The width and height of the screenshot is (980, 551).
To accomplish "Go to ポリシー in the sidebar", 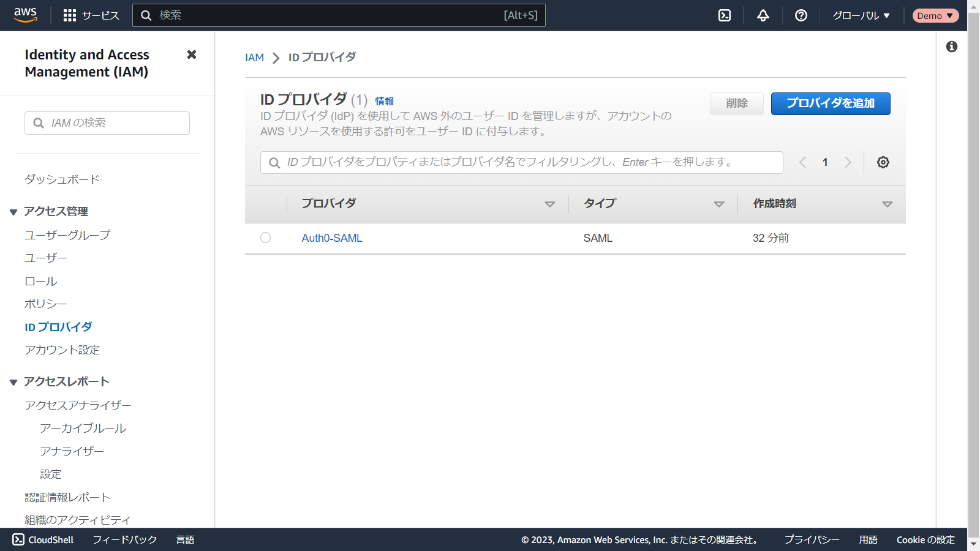I will (x=45, y=304).
